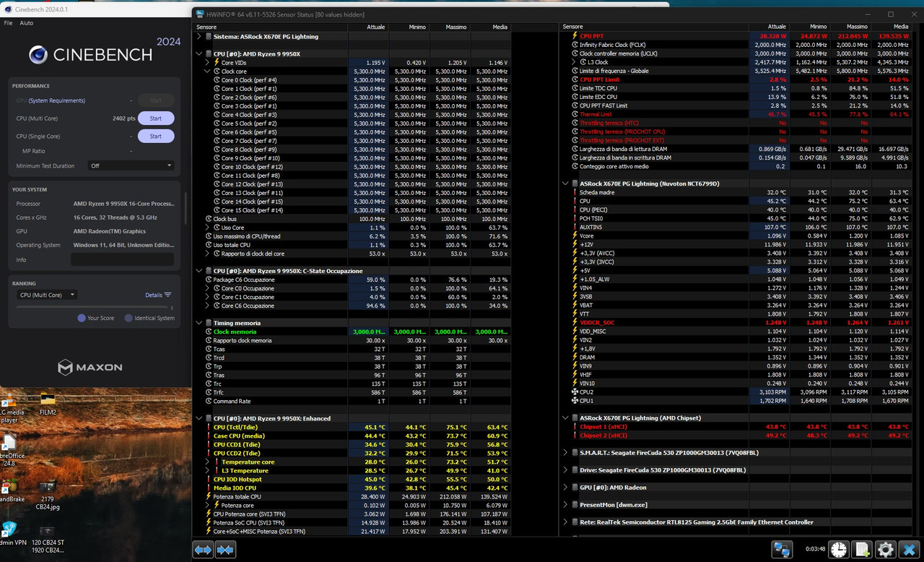Select the LibreOffice 24.8 desktop shortcut
Screen dimensions: 924x562
(x=12, y=450)
